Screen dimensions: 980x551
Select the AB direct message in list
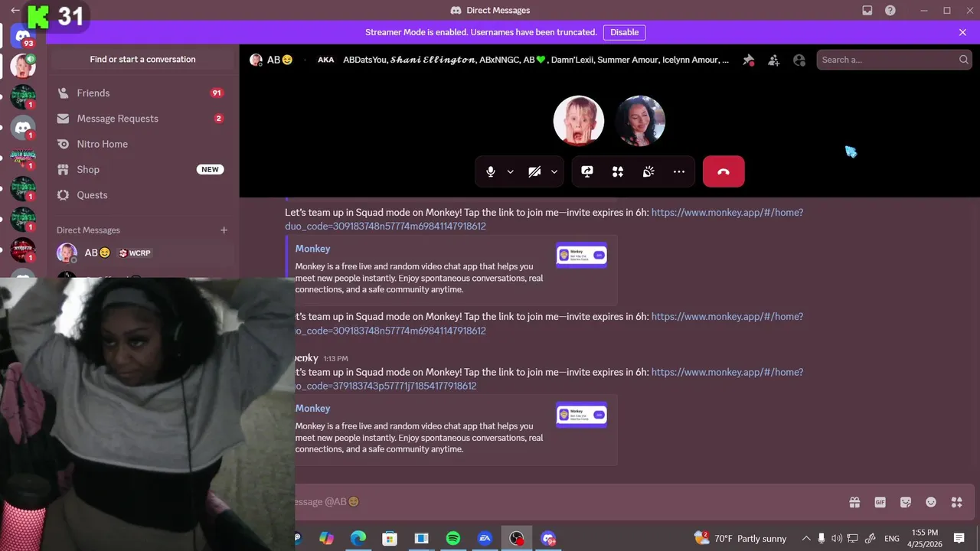[x=143, y=253]
